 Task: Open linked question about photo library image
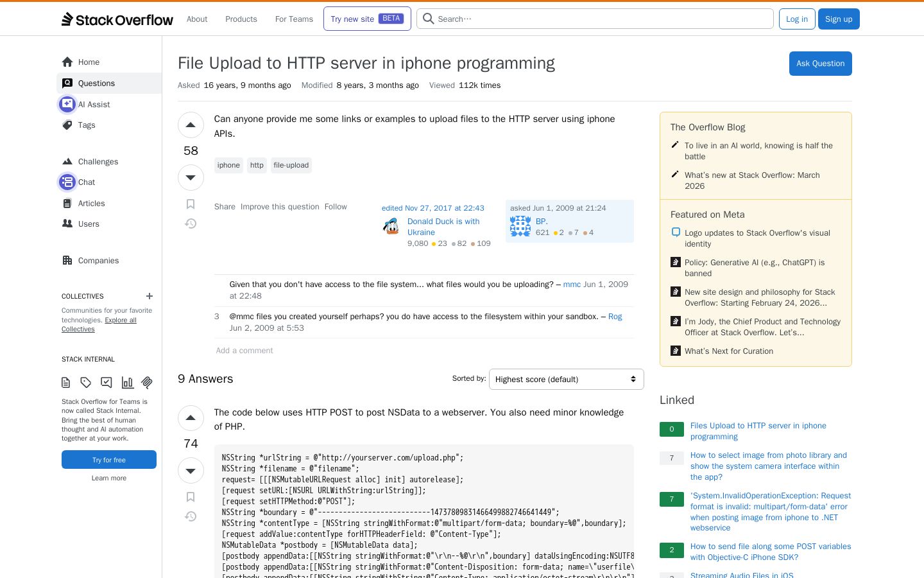point(769,466)
